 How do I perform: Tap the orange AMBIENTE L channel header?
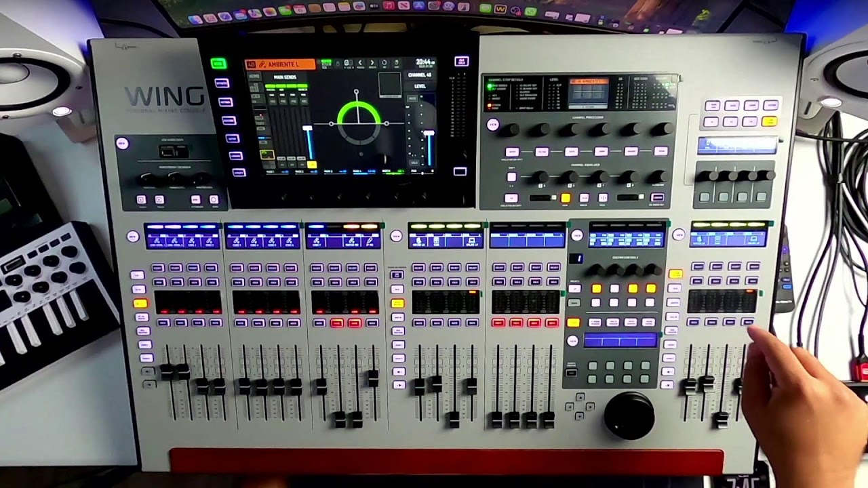280,64
